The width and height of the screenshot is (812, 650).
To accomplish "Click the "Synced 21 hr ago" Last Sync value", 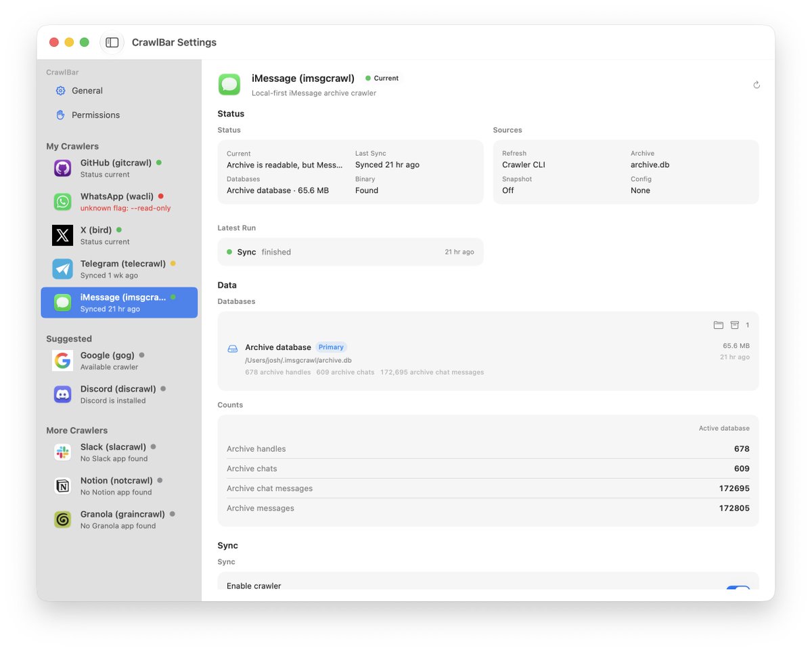I will (x=387, y=165).
